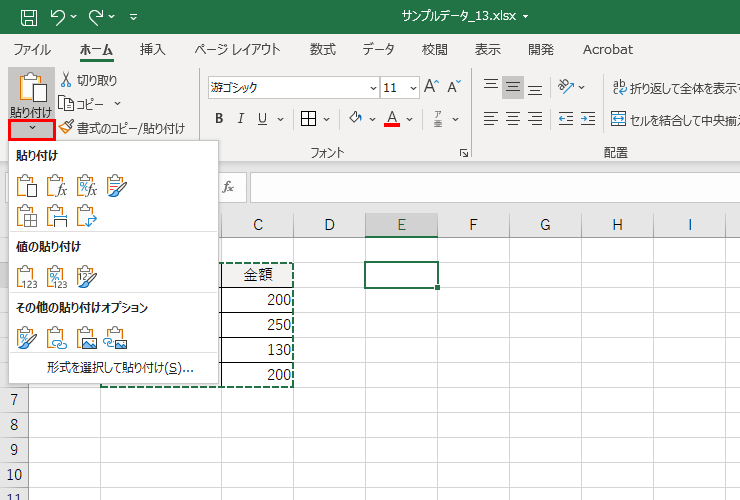
Task: Click the increase indent icon
Action: pos(588,119)
